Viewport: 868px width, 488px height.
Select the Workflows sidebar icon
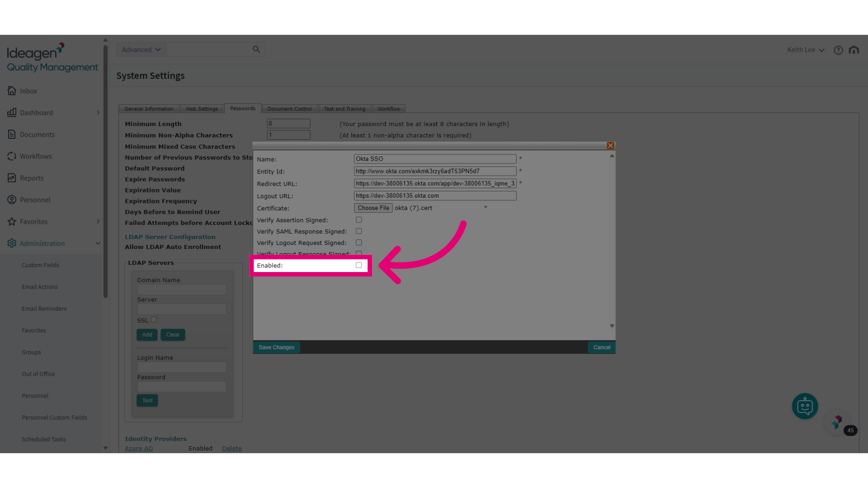click(12, 156)
